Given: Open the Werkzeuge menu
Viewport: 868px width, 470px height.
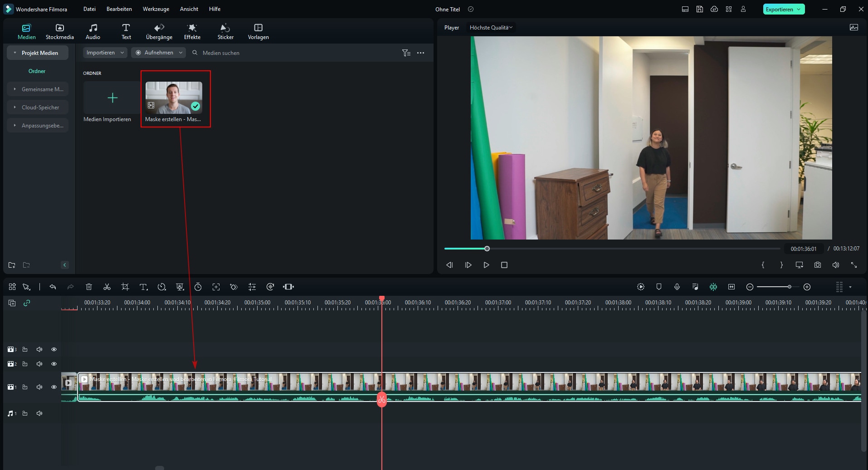Looking at the screenshot, I should [156, 9].
